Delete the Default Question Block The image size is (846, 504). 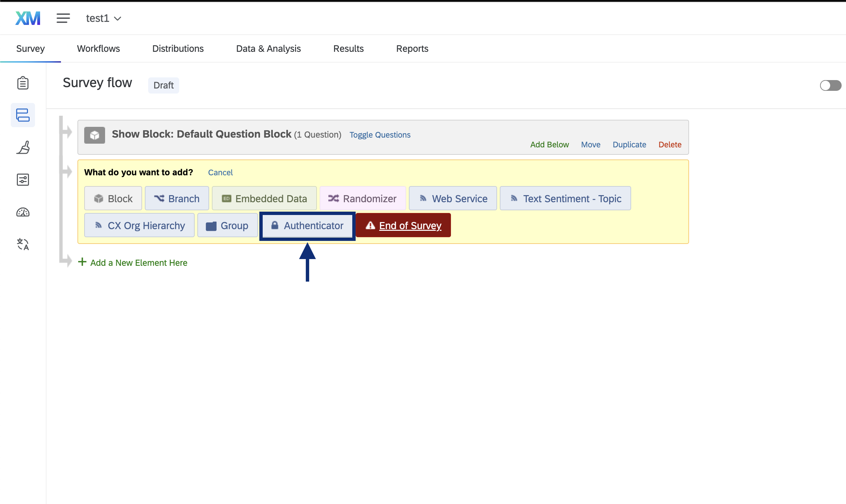tap(670, 145)
